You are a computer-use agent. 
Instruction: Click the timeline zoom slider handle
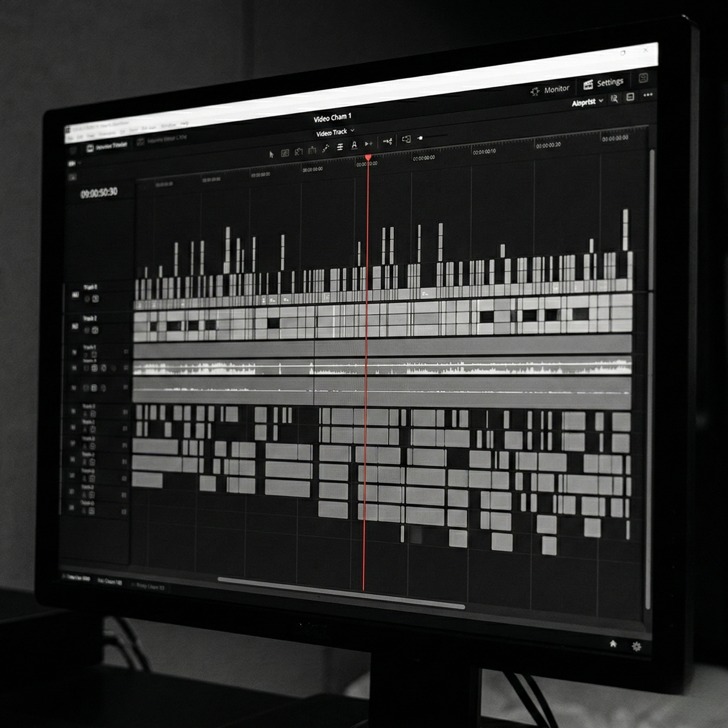point(420,138)
